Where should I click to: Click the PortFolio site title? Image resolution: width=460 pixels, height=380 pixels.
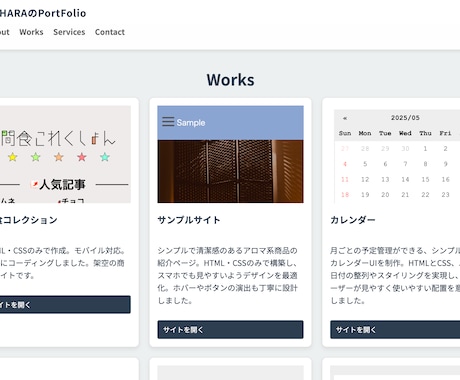43,13
